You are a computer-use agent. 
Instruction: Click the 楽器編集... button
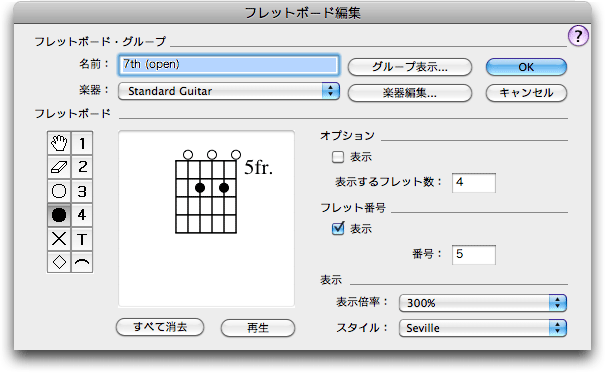(x=410, y=93)
